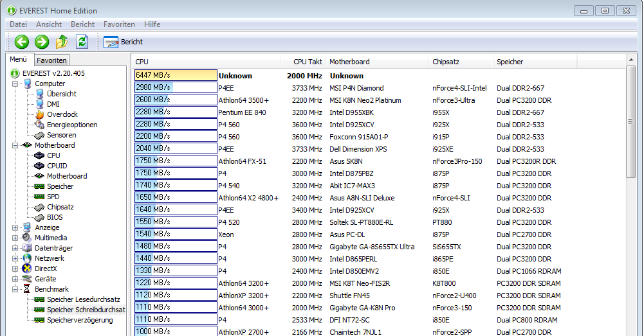Select the Multimedia category
The width and height of the screenshot is (644, 336).
(51, 238)
